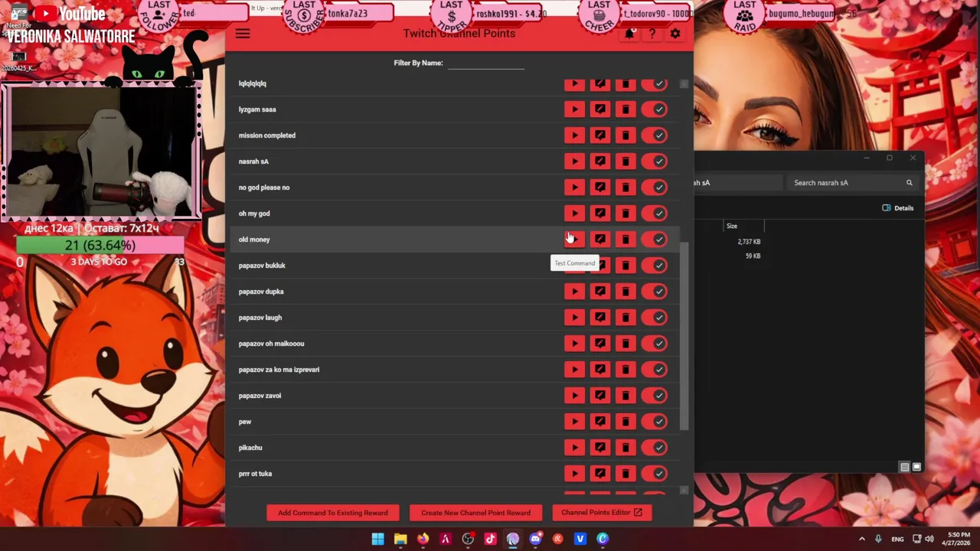Viewport: 980px width, 551px height.
Task: Select the 2,737 KB file size entry
Action: click(749, 242)
